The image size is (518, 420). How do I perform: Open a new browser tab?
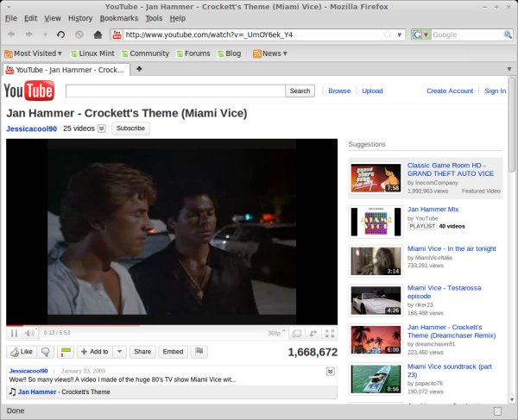click(139, 69)
